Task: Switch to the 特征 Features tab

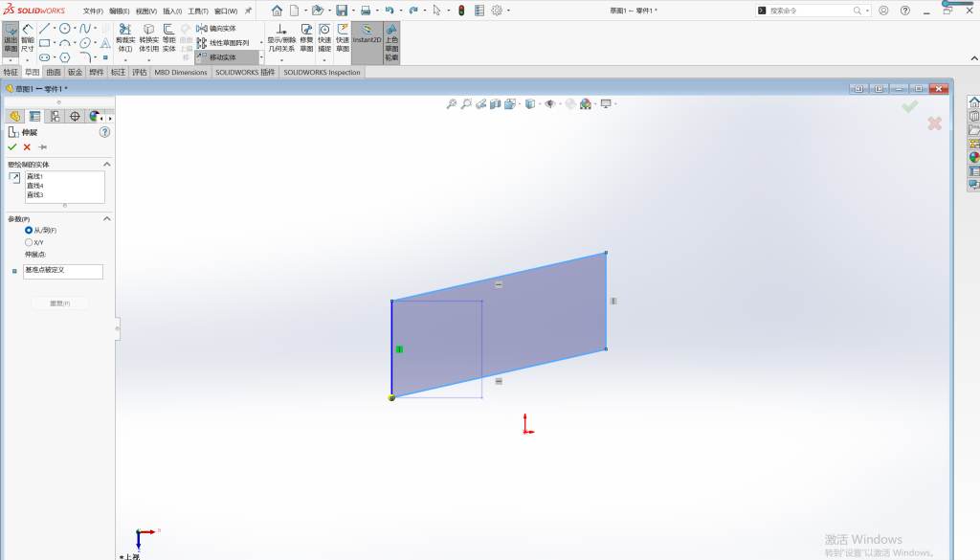Action: click(11, 73)
